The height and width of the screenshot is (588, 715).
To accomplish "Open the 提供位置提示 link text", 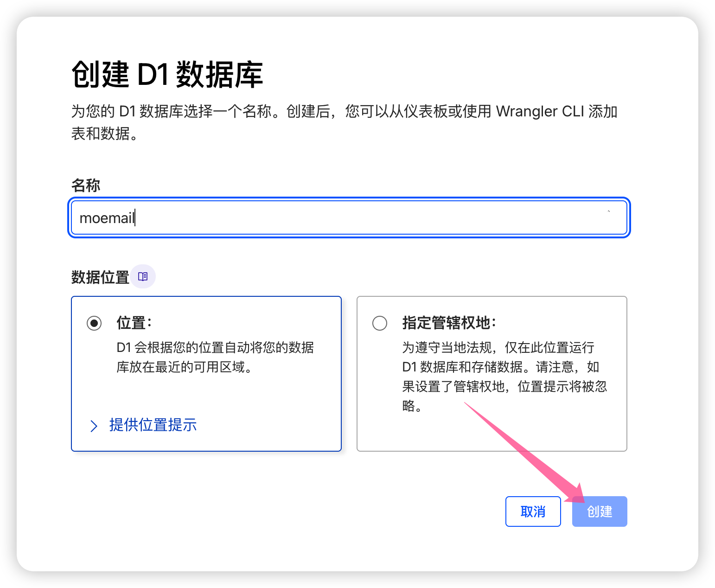I will [153, 425].
